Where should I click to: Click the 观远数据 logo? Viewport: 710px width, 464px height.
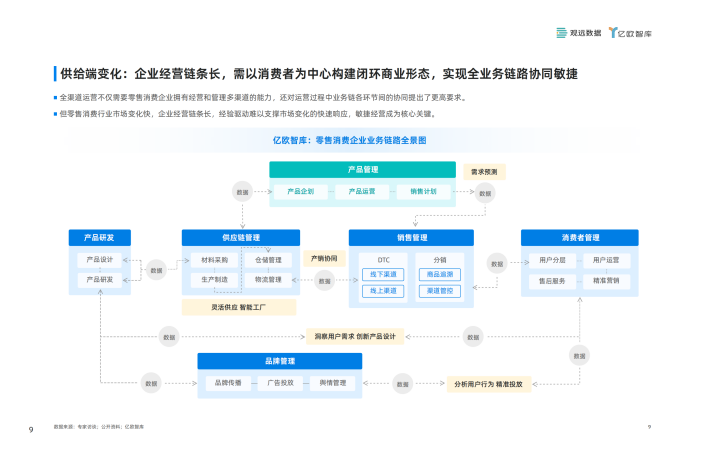pyautogui.click(x=579, y=33)
